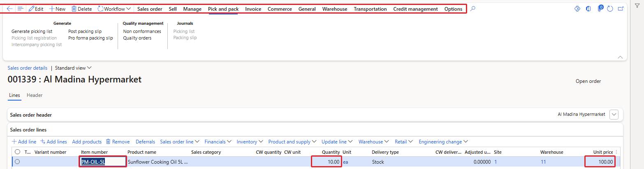The height and width of the screenshot is (169, 644).
Task: Click Edit in the action bar
Action: tap(36, 9)
